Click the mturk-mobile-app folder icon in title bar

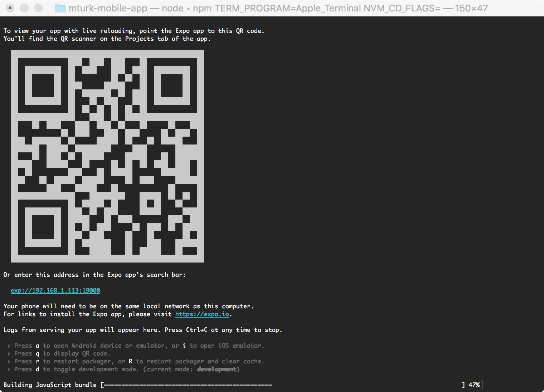[x=60, y=8]
